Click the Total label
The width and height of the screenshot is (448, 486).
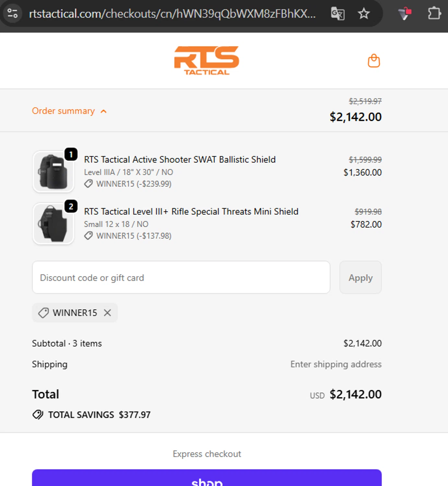[x=45, y=394]
